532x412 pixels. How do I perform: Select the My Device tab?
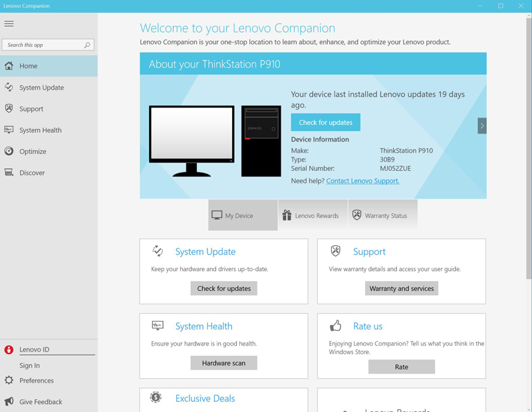[243, 215]
